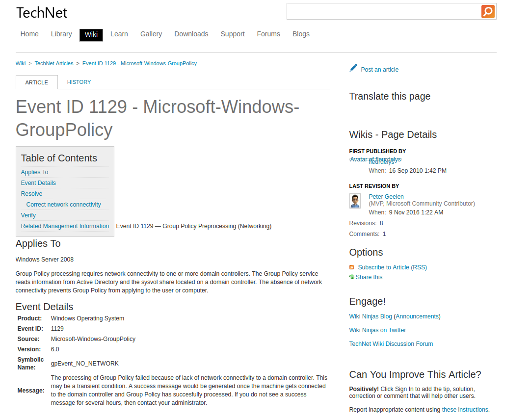The width and height of the screenshot is (530, 420).
Task: Click the Post an article link
Action: coord(379,70)
